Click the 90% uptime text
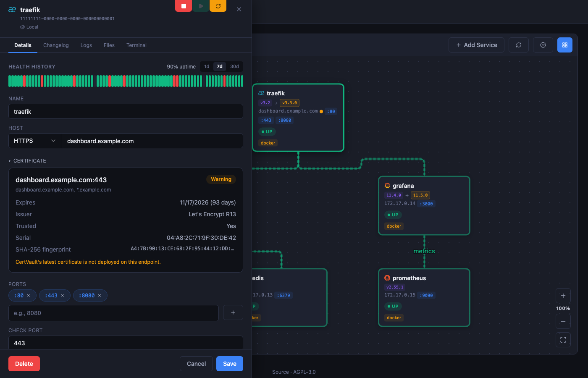Image resolution: width=588 pixels, height=378 pixels. click(181, 67)
